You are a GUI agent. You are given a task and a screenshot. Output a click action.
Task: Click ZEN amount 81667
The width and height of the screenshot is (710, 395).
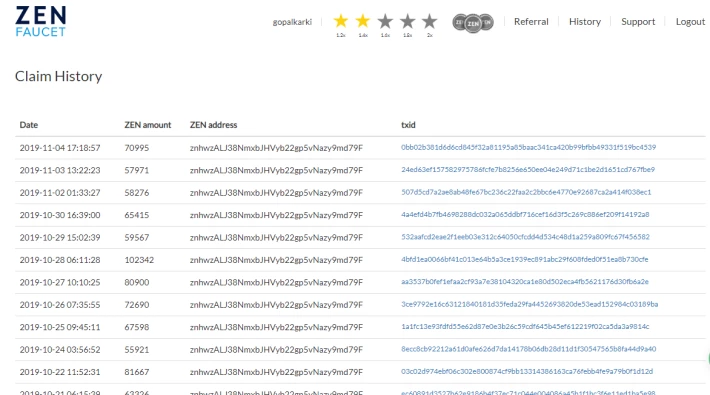point(137,372)
